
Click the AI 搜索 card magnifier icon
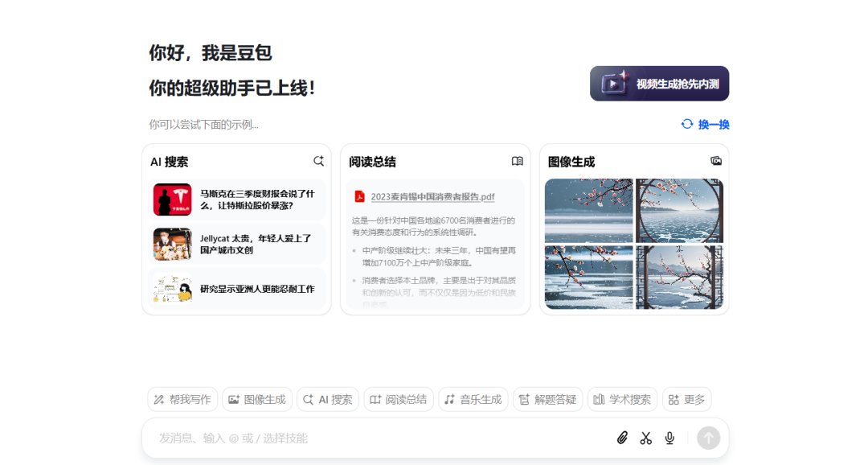318,161
